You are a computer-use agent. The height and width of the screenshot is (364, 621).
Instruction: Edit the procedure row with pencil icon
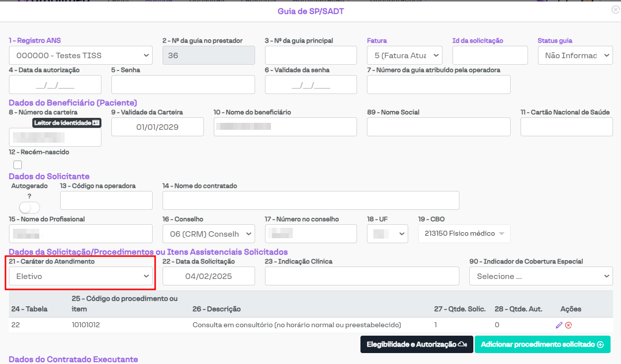point(559,325)
